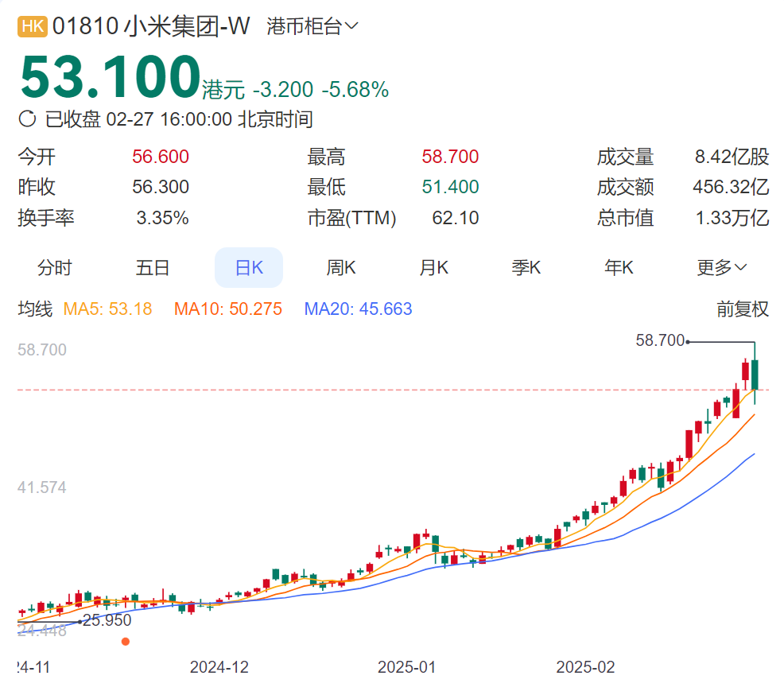Screen dimensions: 784x695
Task: Switch to the 五日 chart tab
Action: [153, 268]
